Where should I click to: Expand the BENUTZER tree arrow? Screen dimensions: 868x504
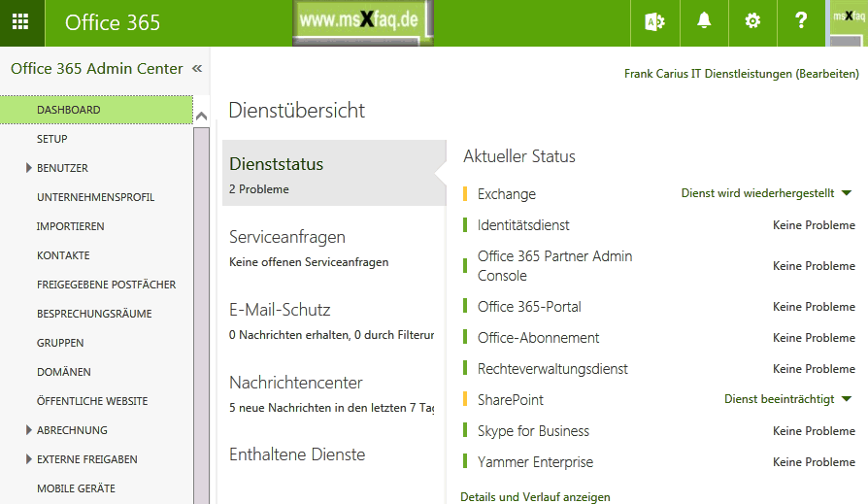(x=29, y=168)
